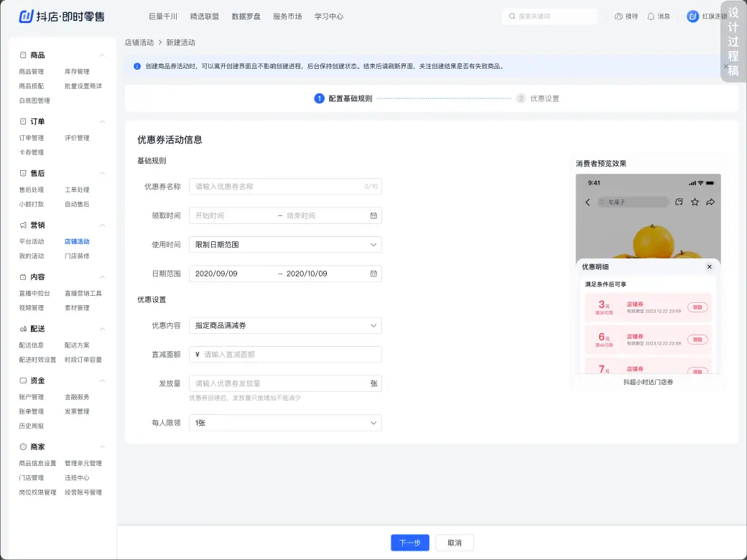Viewport: 747px width, 560px height.
Task: Collapse the 内容 sidebar section
Action: (103, 276)
